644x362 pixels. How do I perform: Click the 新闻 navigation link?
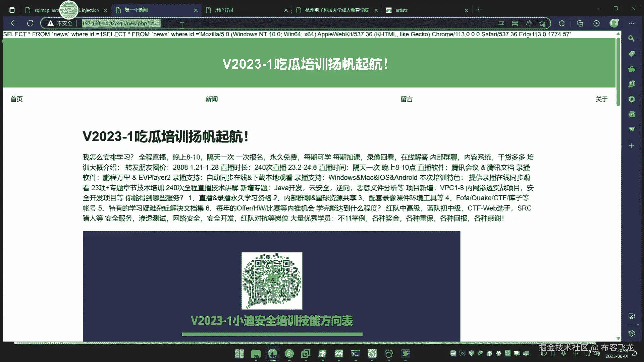click(211, 99)
